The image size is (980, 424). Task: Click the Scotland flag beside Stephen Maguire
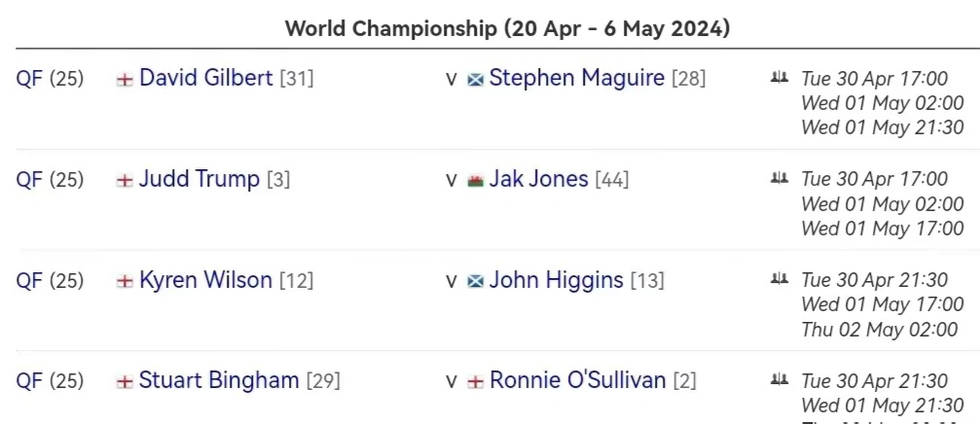click(x=476, y=80)
